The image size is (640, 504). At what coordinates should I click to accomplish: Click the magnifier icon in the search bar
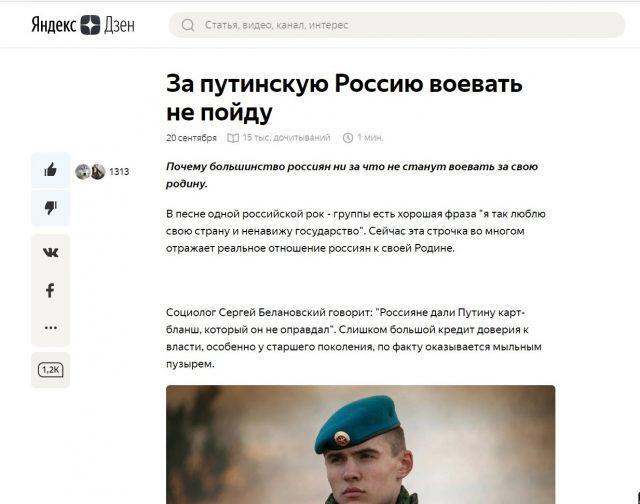coord(188,25)
